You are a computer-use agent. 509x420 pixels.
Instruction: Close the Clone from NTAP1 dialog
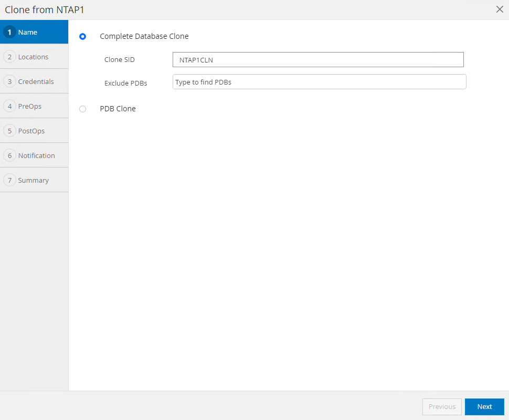[500, 9]
